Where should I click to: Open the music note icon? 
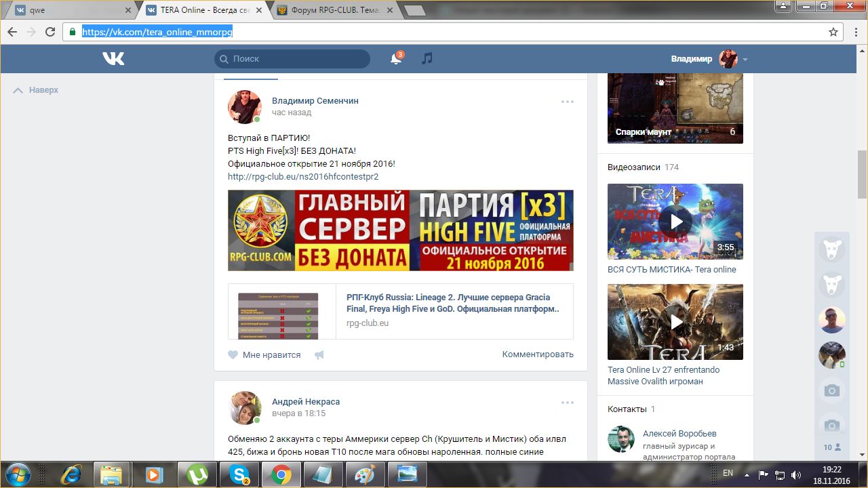click(x=427, y=59)
